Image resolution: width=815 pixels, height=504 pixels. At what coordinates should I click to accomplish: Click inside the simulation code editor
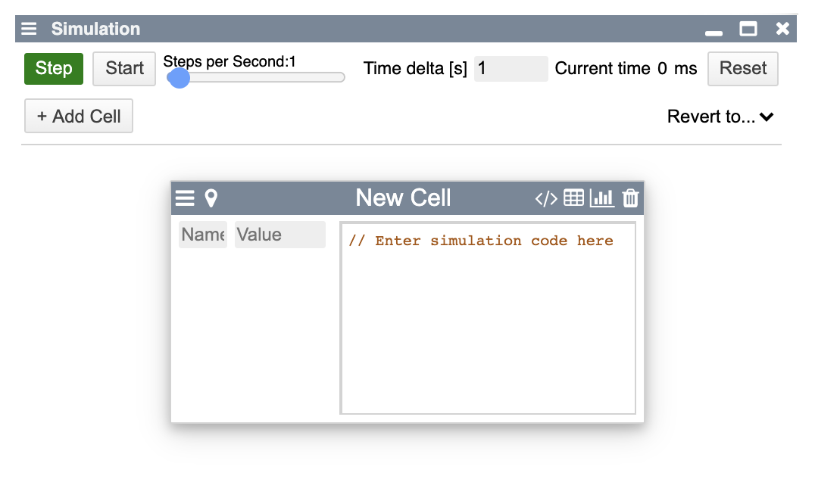[488, 325]
